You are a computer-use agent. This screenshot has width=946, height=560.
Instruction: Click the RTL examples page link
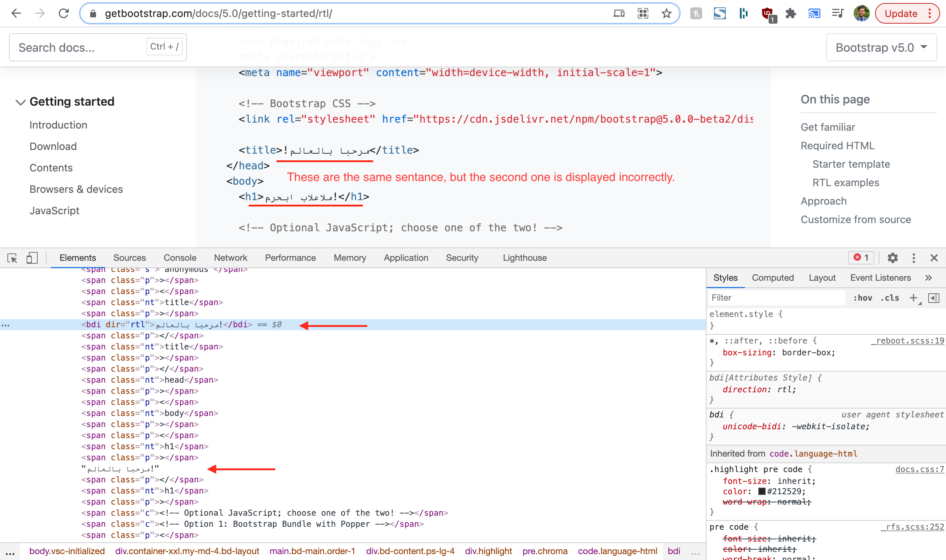(x=846, y=181)
